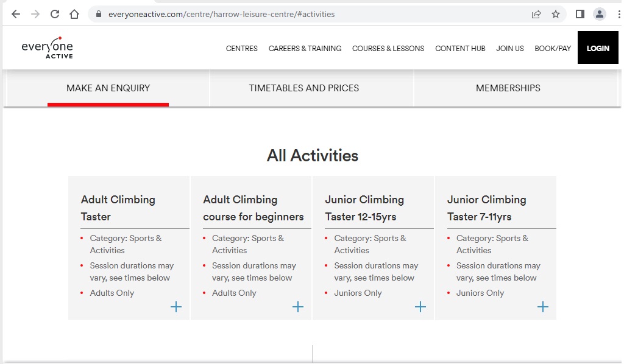The image size is (624, 364).
Task: Open the browser side panel icon
Action: click(580, 15)
